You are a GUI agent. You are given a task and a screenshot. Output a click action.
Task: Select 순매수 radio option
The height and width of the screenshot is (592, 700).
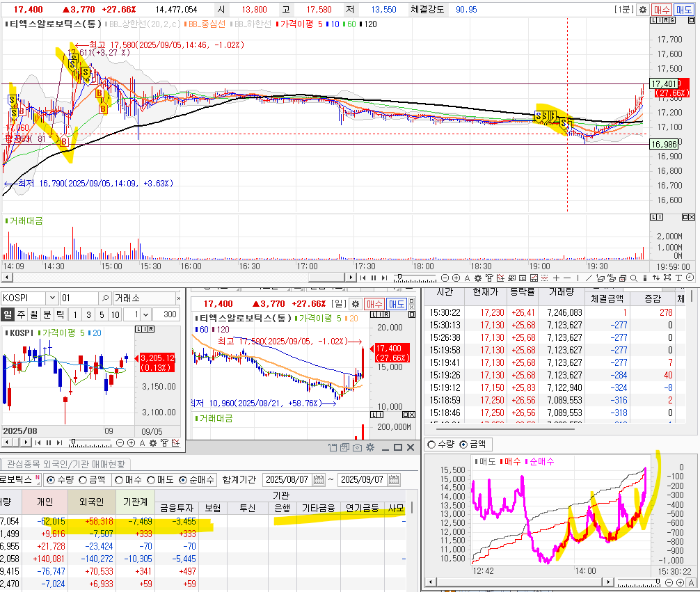[183, 481]
